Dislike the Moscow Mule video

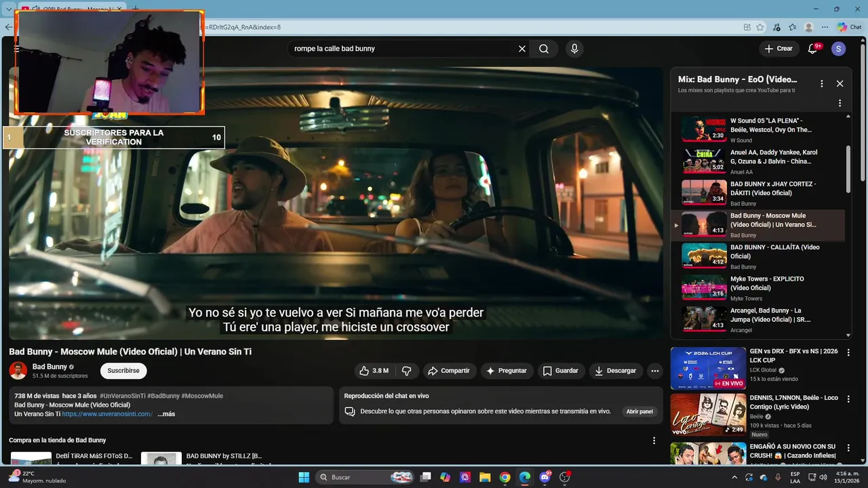click(406, 371)
